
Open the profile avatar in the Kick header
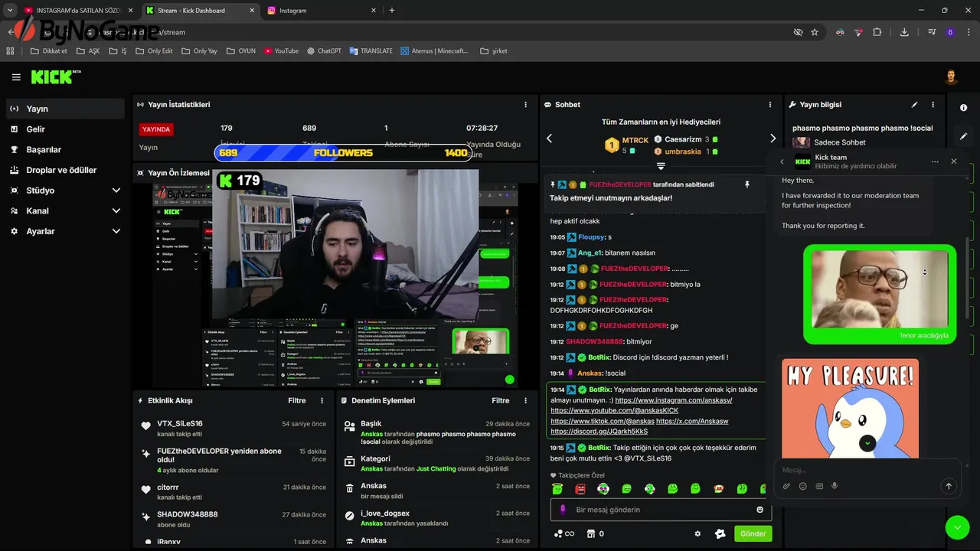[951, 77]
